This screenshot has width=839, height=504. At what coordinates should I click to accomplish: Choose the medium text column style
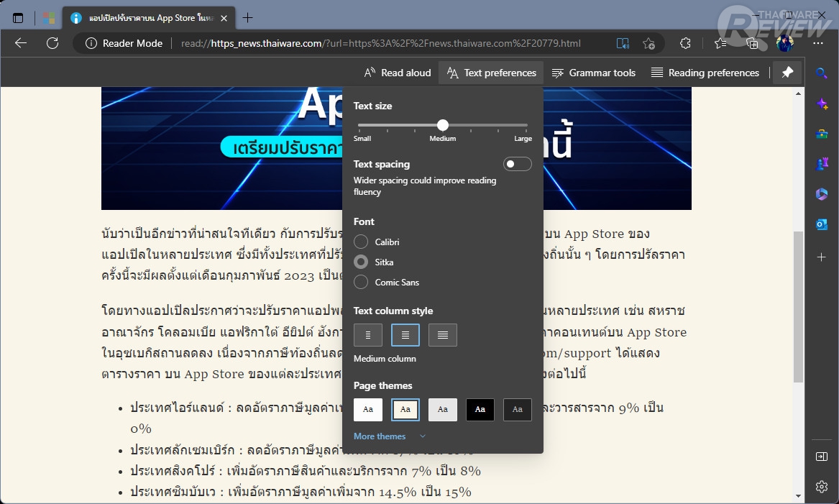(405, 335)
